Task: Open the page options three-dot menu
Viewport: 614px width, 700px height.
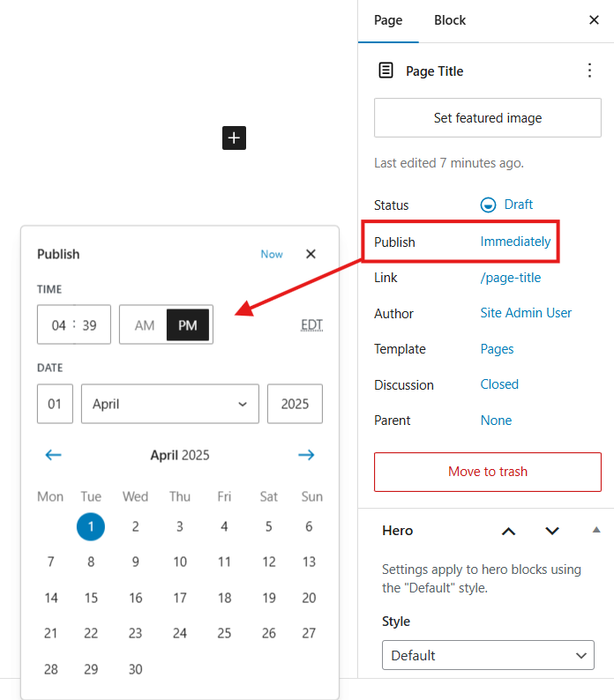Action: pos(589,71)
